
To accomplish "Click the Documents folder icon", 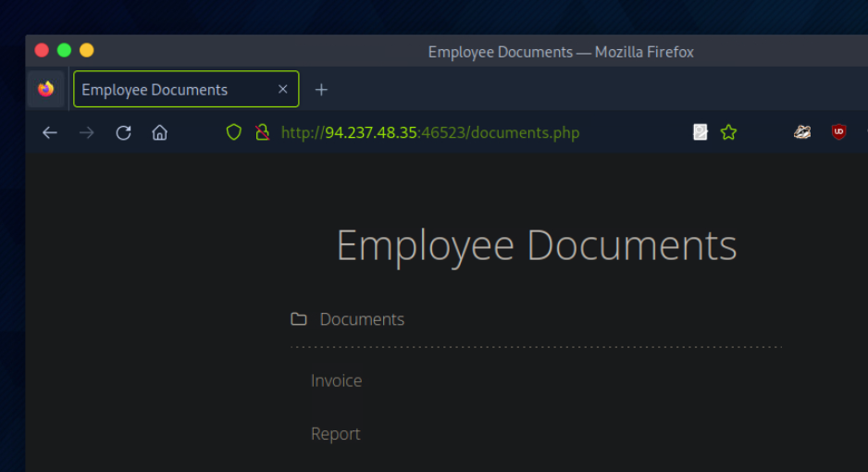I will pyautogui.click(x=298, y=319).
